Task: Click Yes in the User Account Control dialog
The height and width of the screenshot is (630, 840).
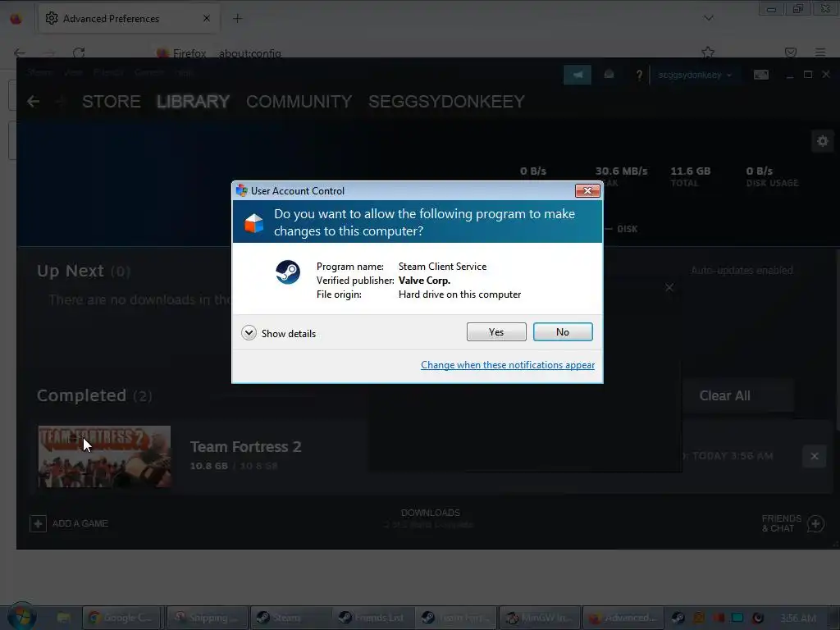Action: [x=496, y=331]
